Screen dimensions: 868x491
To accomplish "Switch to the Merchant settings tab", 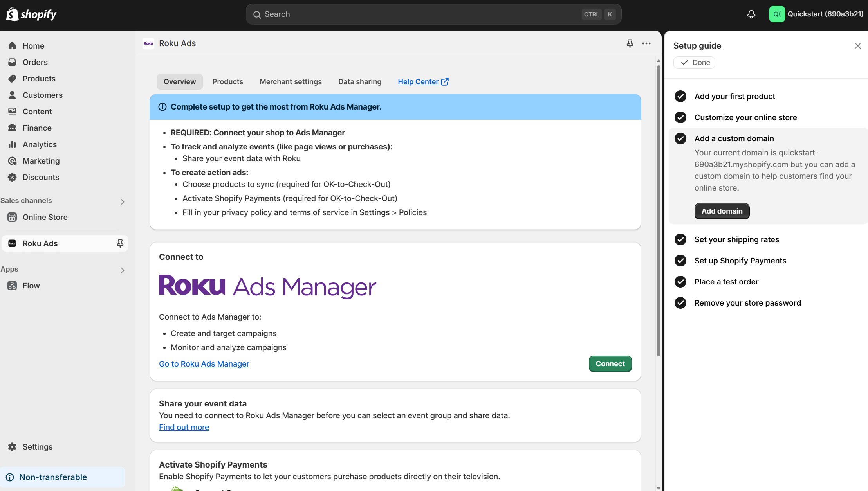I will click(291, 82).
